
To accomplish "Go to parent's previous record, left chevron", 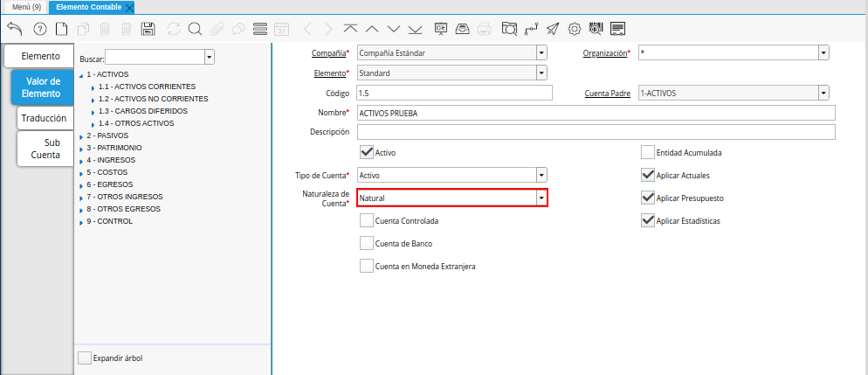I will pyautogui.click(x=308, y=29).
